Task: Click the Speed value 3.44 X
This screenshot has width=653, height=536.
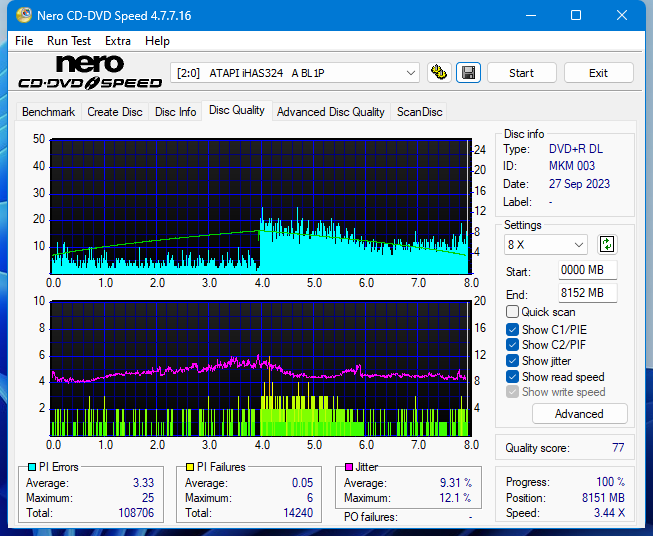Action: tap(610, 513)
